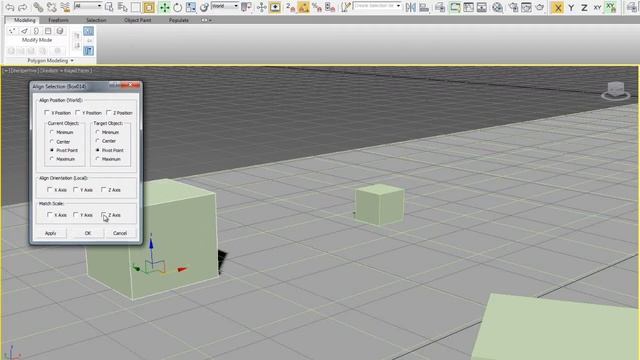Toggle Window/Crossing selection mode
Image resolution: width=640 pixels, height=360 pixels.
click(149, 7)
